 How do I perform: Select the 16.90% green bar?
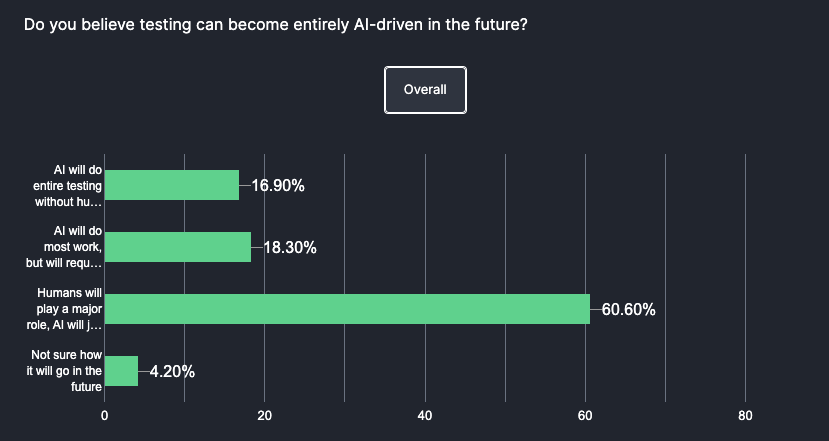(x=172, y=185)
